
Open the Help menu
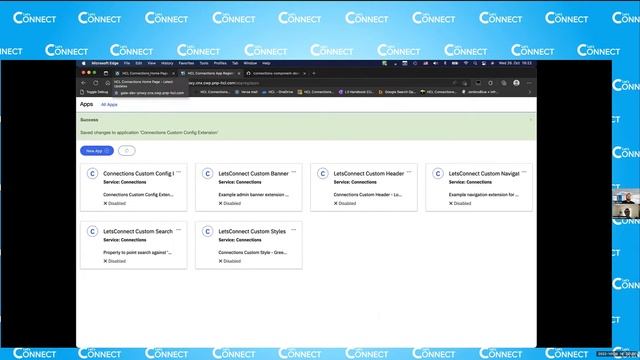point(266,63)
